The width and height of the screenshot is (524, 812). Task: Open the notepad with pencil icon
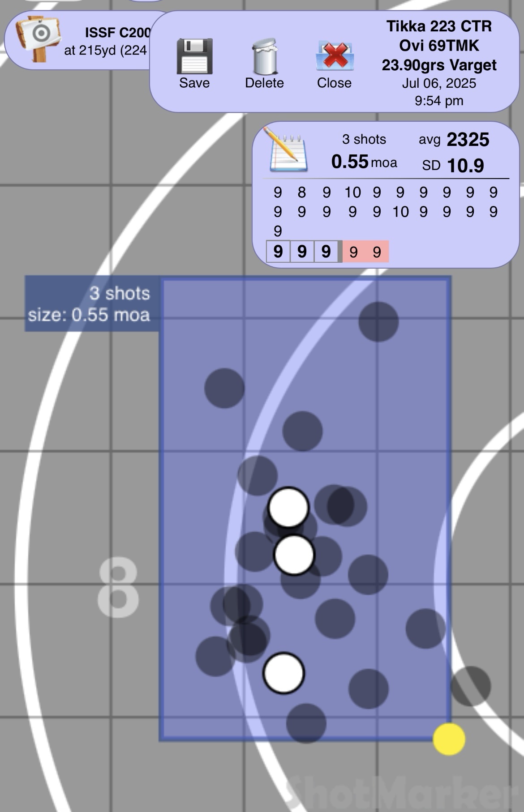[x=288, y=150]
